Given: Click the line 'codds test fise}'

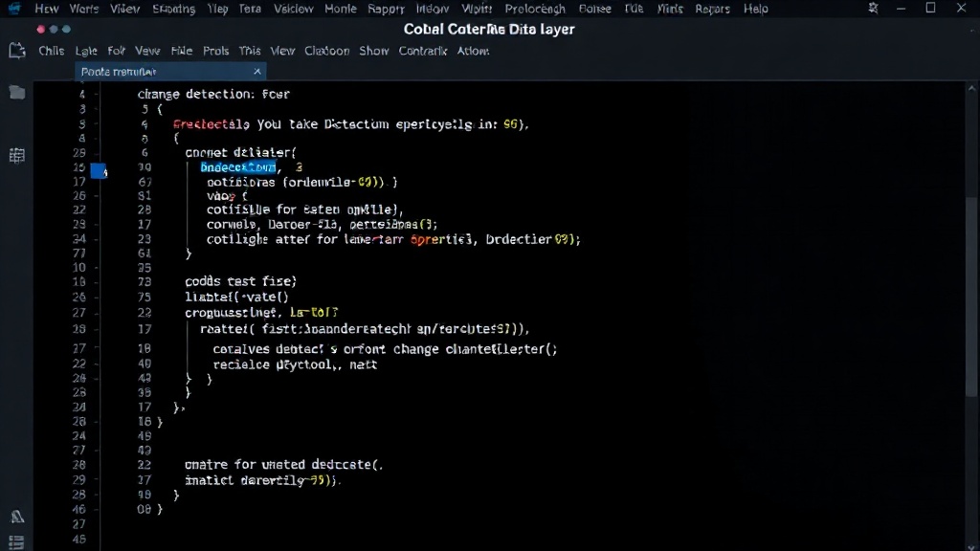Looking at the screenshot, I should coord(240,281).
